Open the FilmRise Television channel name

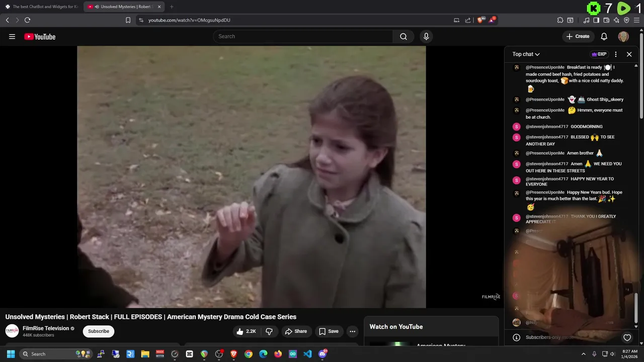[46, 328]
